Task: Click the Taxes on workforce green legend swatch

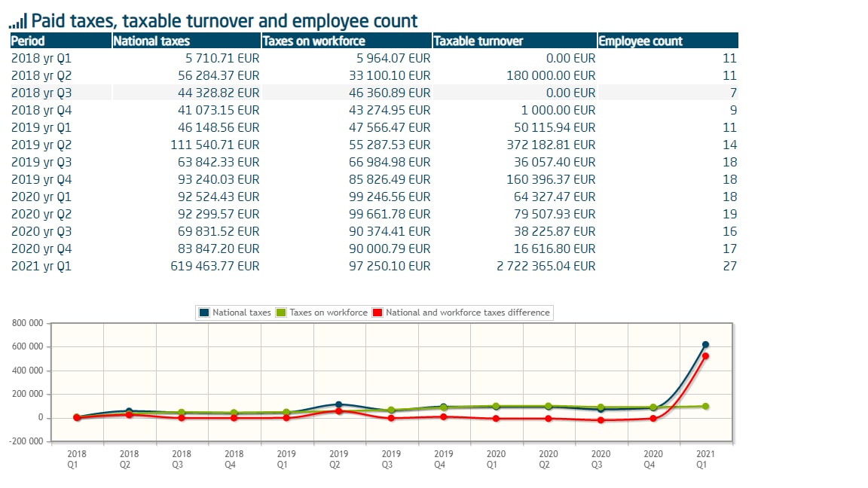Action: 281,313
